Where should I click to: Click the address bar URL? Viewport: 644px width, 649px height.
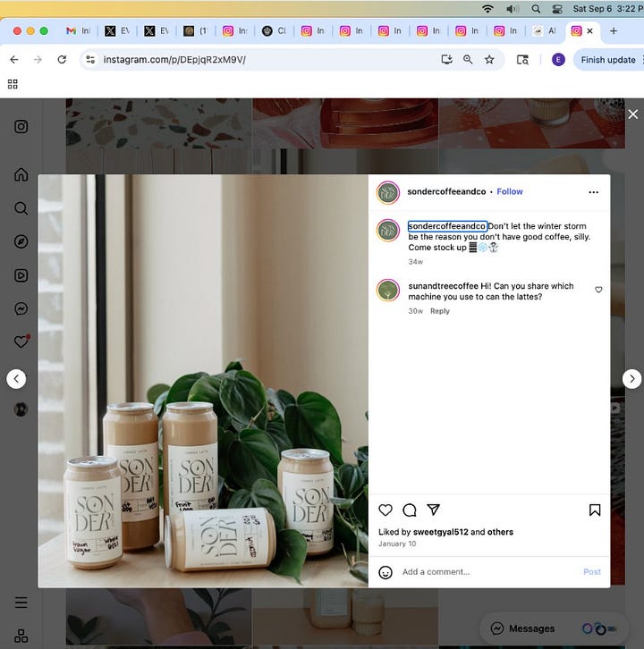click(x=174, y=60)
